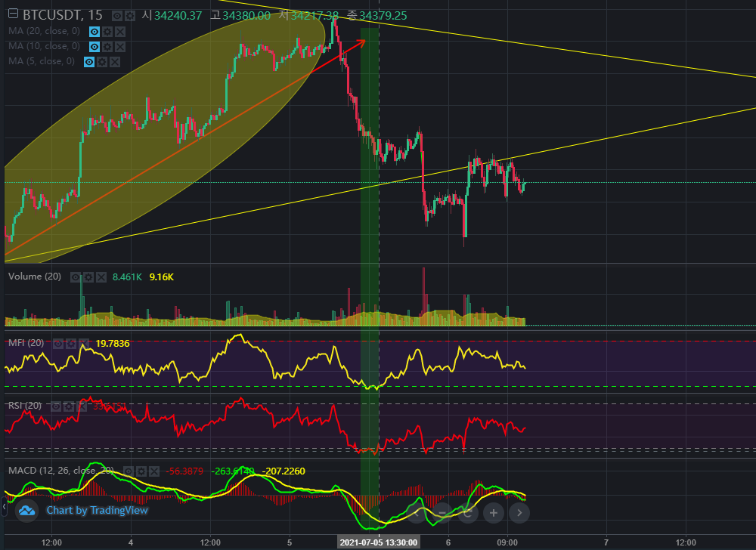This screenshot has width=756, height=550.
Task: Click the TradingView logo icon bottom-left
Action: point(27,511)
